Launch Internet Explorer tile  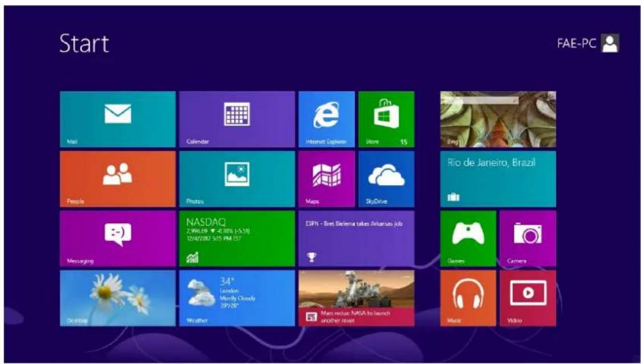tap(327, 119)
